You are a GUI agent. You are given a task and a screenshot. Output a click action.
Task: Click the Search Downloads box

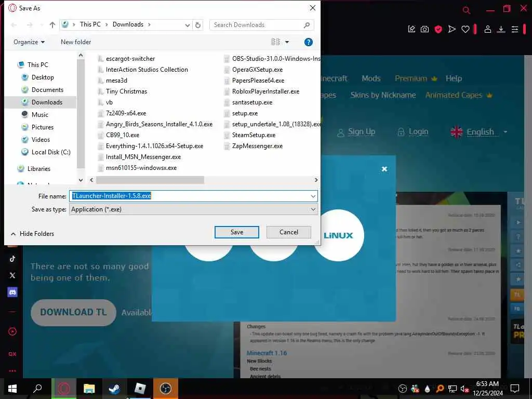(261, 25)
